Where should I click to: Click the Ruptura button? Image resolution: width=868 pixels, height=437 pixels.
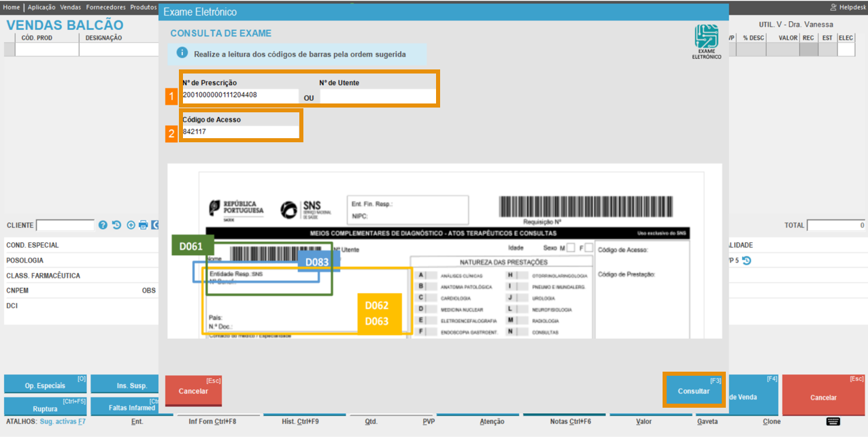(x=45, y=408)
